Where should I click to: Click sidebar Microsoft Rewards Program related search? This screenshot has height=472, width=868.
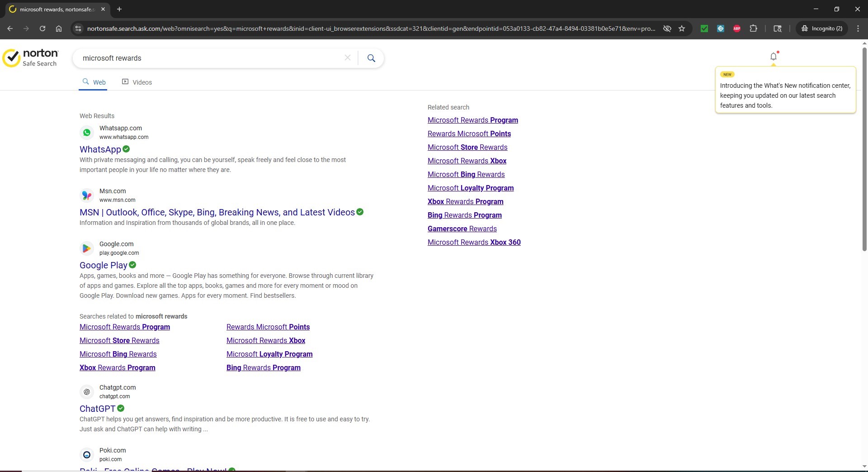coord(473,120)
